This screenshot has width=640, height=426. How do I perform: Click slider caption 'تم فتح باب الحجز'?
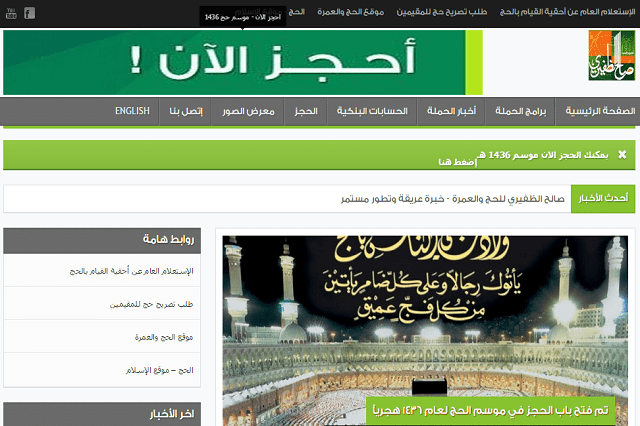pos(490,410)
